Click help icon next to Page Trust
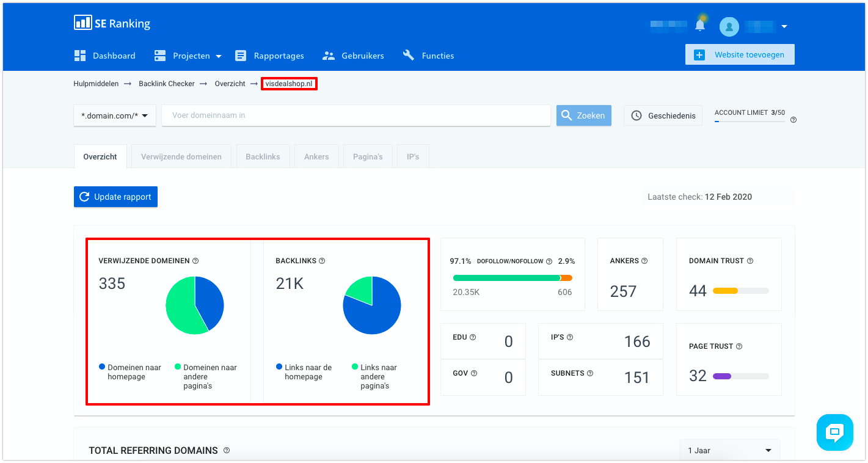868x463 pixels. pos(739,346)
